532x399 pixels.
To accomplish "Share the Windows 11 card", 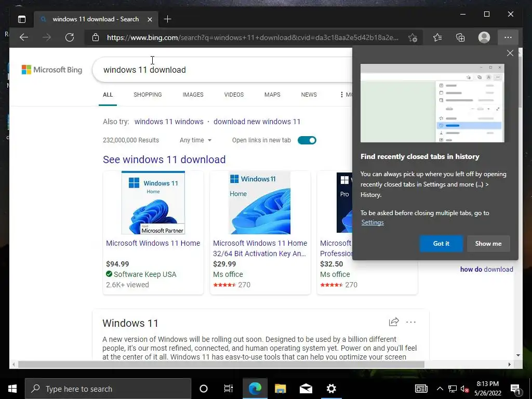I will click(x=394, y=322).
